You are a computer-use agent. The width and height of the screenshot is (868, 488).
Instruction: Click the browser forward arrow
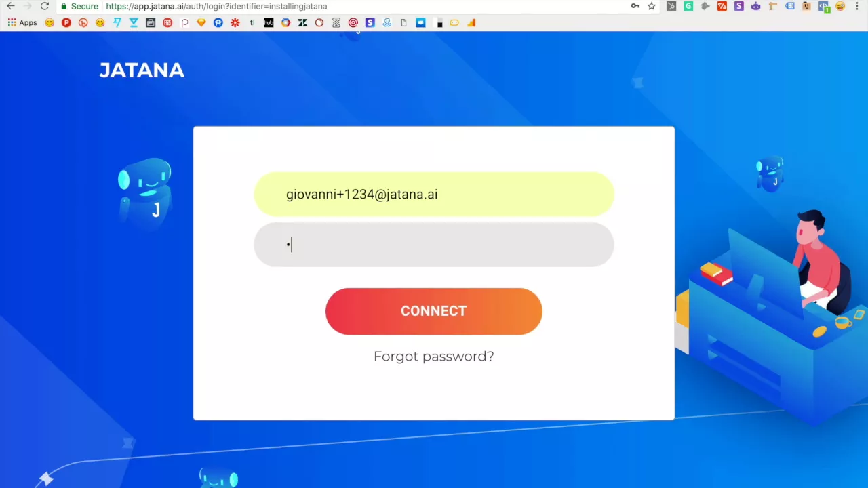coord(27,6)
